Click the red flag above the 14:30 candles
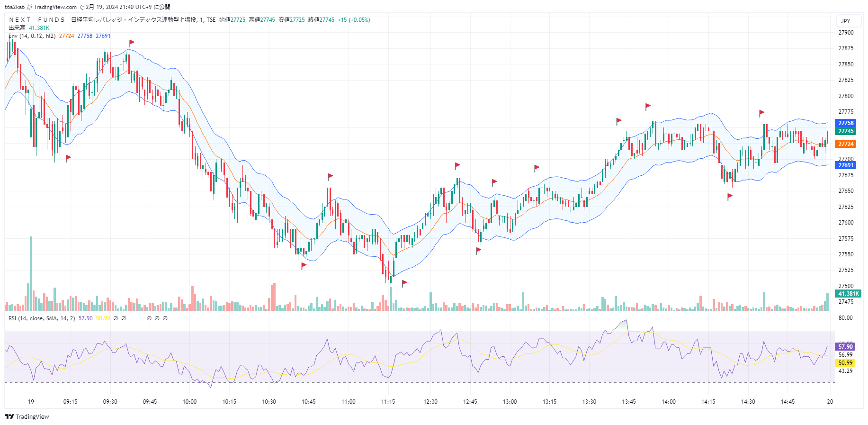The image size is (868, 425). pyautogui.click(x=761, y=113)
